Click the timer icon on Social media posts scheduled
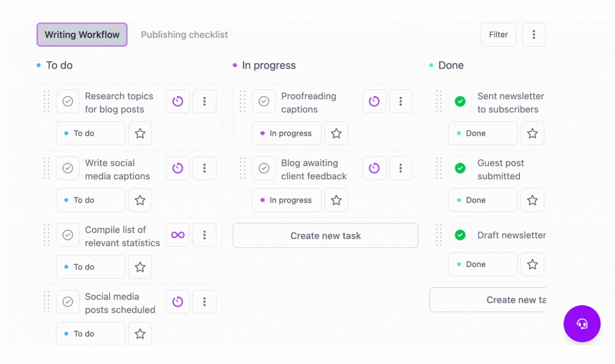The height and width of the screenshot is (364, 615). pos(178,302)
